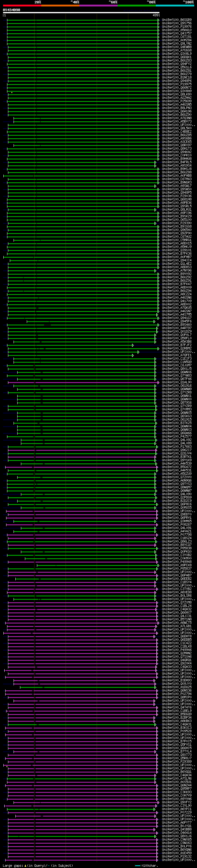The height and width of the screenshot is (868, 197).
Task: Select hit label UniRef100_B3DH93
Action: (x=177, y=680)
